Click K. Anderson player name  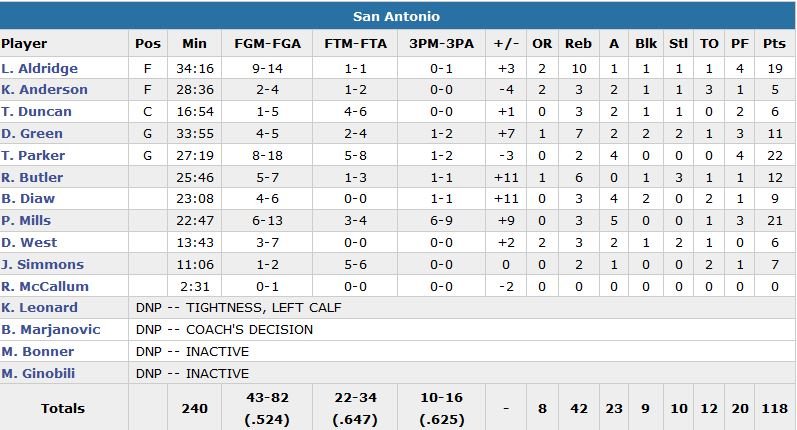click(44, 90)
